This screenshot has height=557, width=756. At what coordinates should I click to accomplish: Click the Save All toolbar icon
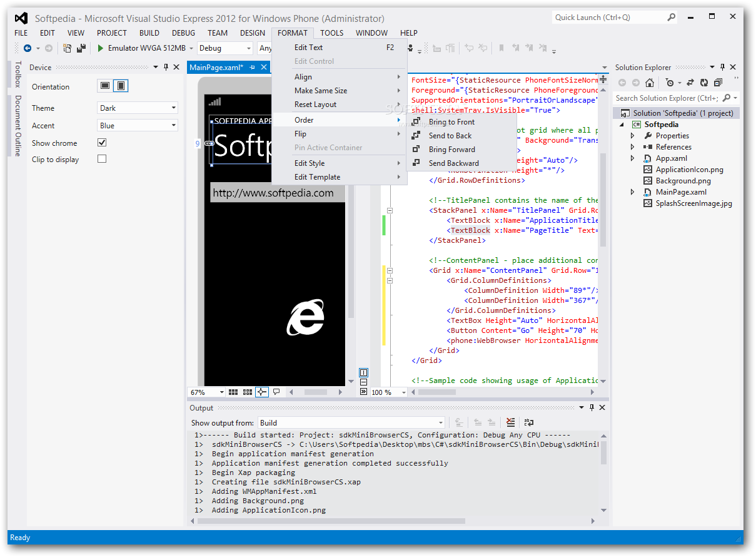(x=82, y=48)
